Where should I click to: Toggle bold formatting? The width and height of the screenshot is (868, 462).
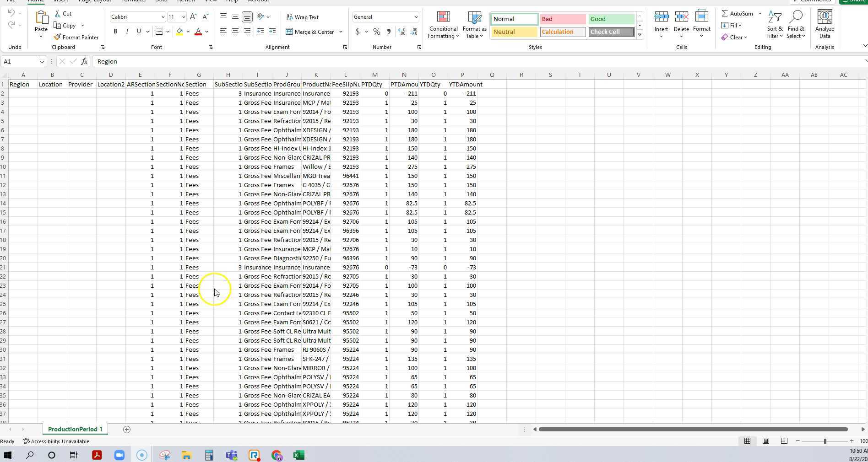pyautogui.click(x=115, y=31)
